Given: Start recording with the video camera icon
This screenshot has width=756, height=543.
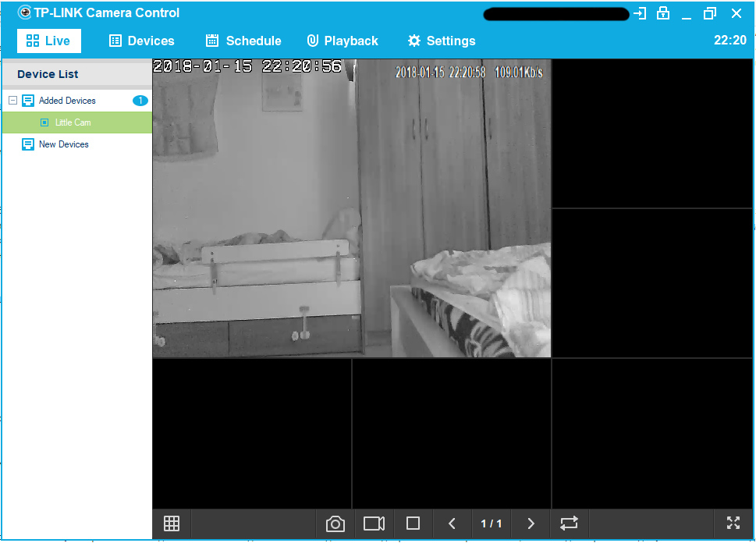Looking at the screenshot, I should (x=374, y=523).
